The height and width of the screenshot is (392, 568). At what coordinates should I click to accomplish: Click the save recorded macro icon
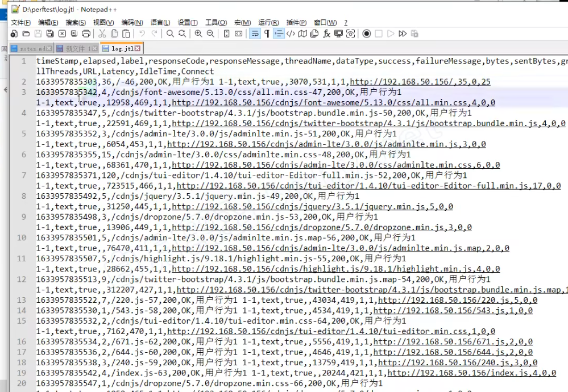click(x=414, y=34)
